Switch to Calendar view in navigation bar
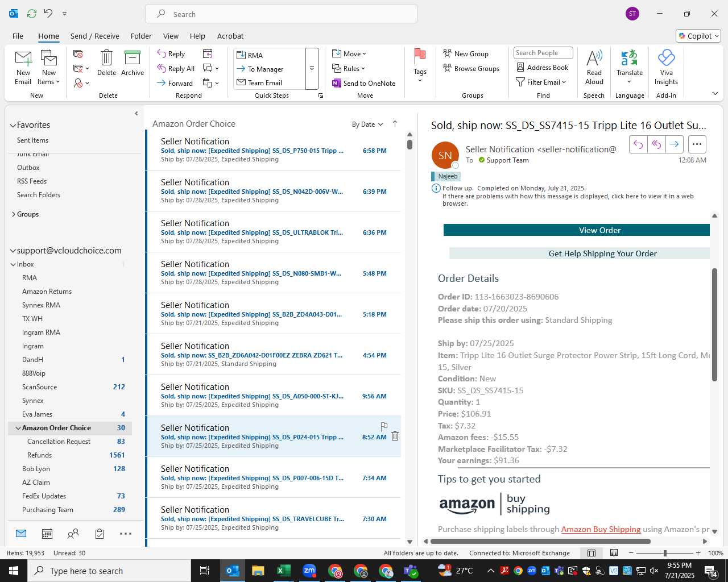 click(47, 534)
